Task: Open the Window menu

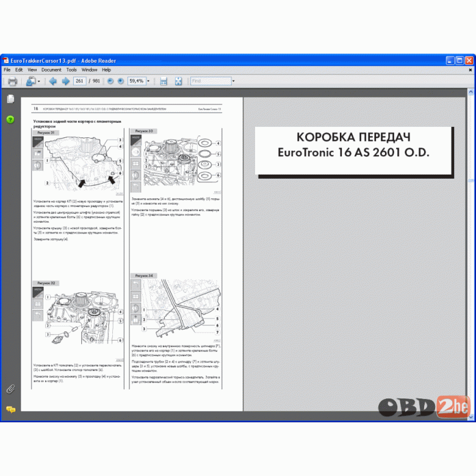Action: (89, 70)
